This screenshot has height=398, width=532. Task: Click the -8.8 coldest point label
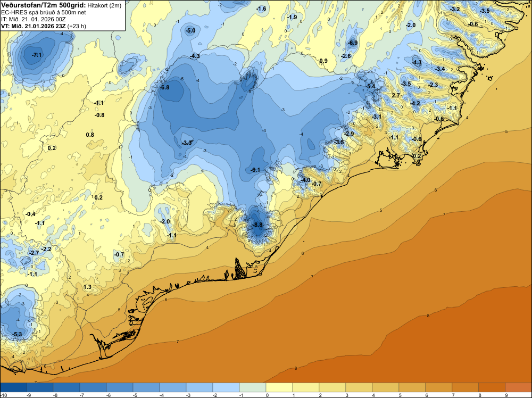click(x=258, y=225)
